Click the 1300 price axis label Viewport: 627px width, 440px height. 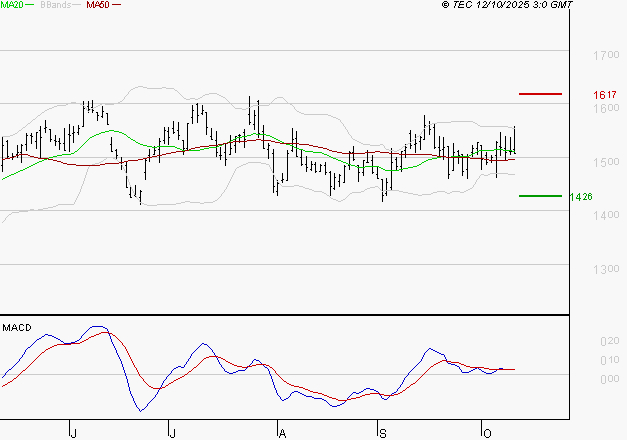point(606,270)
